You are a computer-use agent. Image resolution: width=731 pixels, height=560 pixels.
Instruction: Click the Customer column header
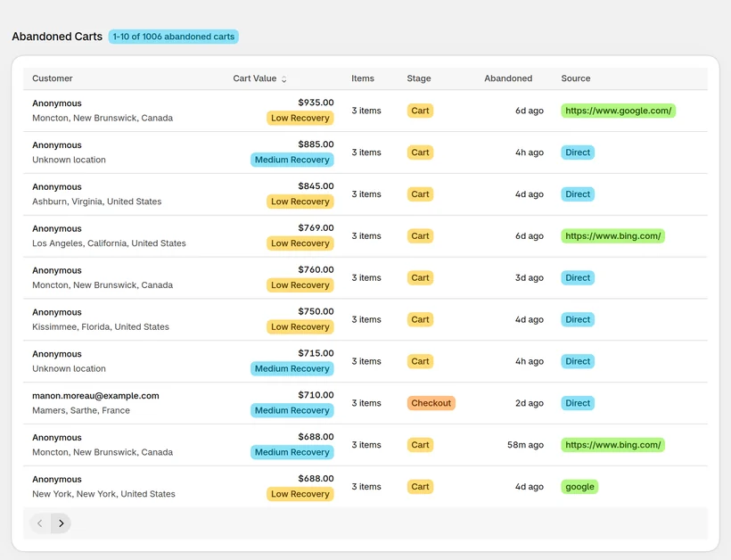[53, 78]
